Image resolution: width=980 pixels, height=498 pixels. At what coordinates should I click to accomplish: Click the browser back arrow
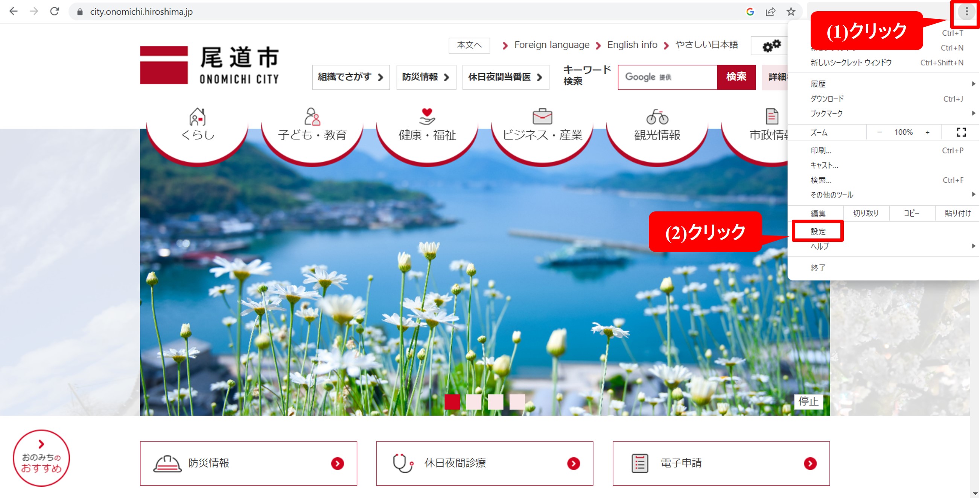tap(13, 11)
